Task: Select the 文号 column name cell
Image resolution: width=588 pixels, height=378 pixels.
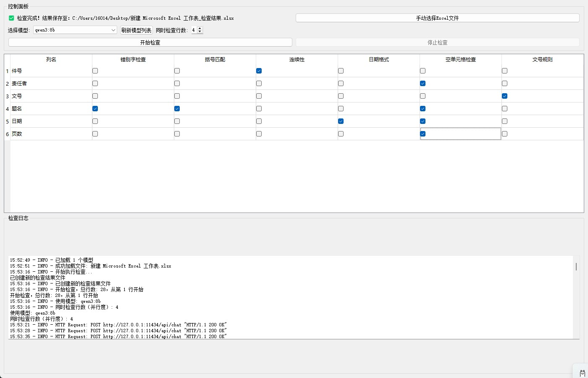Action: pos(51,96)
